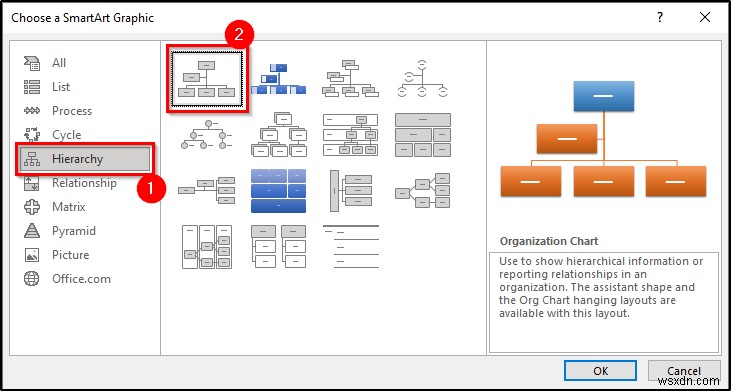The height and width of the screenshot is (391, 731).
Task: Pick the Horizontal Labeled Hierarchy layout
Action: [x=207, y=247]
